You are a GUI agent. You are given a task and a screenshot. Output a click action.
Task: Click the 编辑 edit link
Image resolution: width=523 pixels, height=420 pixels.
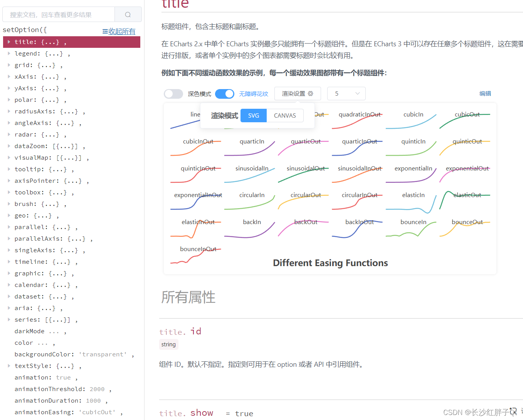(x=485, y=93)
